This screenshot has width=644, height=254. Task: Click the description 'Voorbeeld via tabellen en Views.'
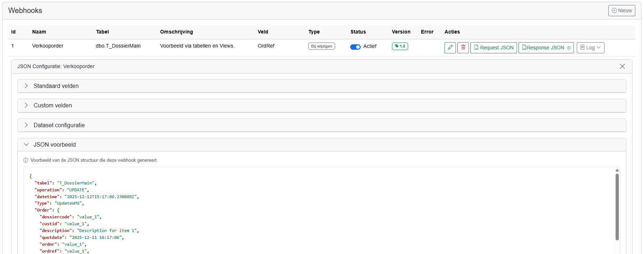tap(197, 46)
